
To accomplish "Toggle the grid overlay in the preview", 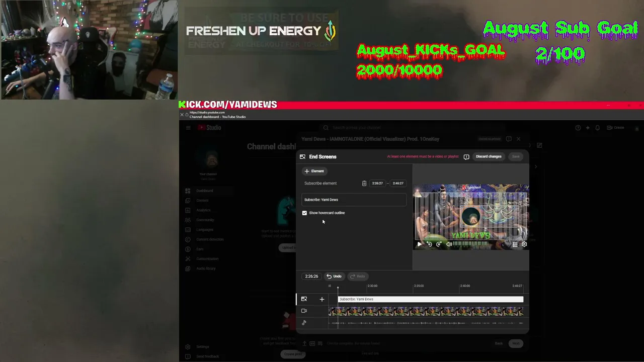I will point(515,244).
